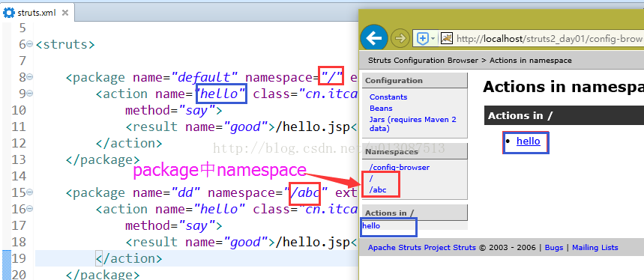Open the Mailing Lists footer link
Image resolution: width=644 pixels, height=280 pixels.
click(595, 248)
